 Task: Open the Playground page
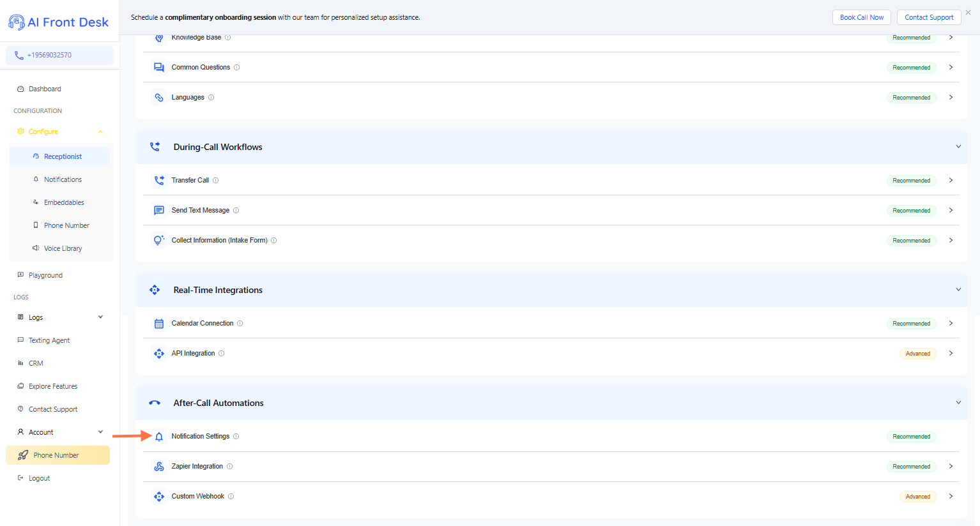coord(40,275)
